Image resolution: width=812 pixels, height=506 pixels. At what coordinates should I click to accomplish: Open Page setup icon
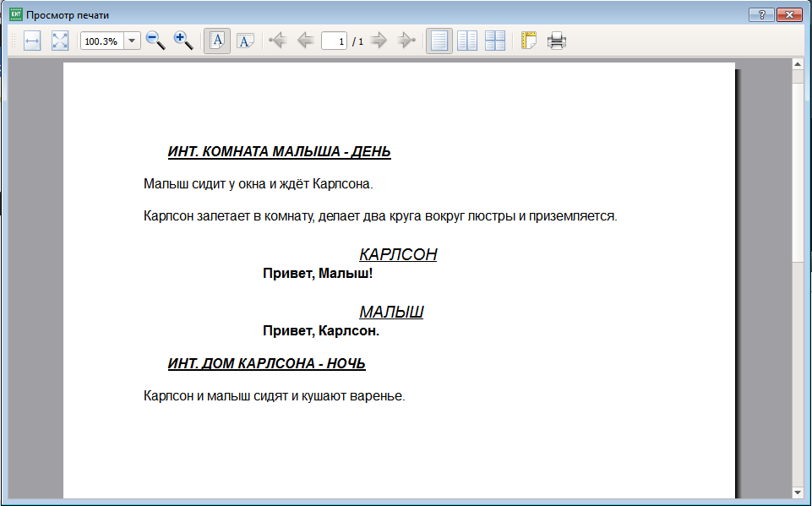(x=529, y=41)
